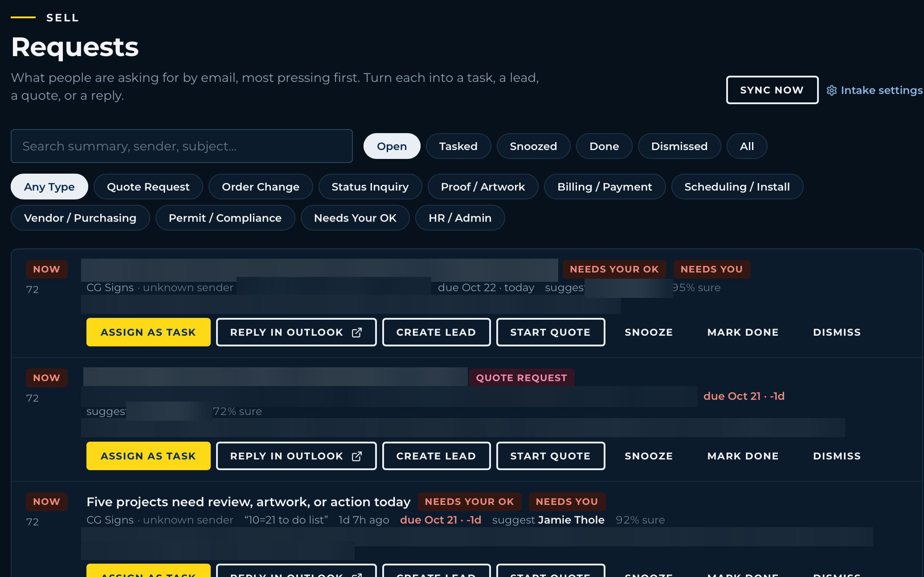Image resolution: width=924 pixels, height=577 pixels.
Task: Mark done the Quote Request item
Action: click(743, 456)
